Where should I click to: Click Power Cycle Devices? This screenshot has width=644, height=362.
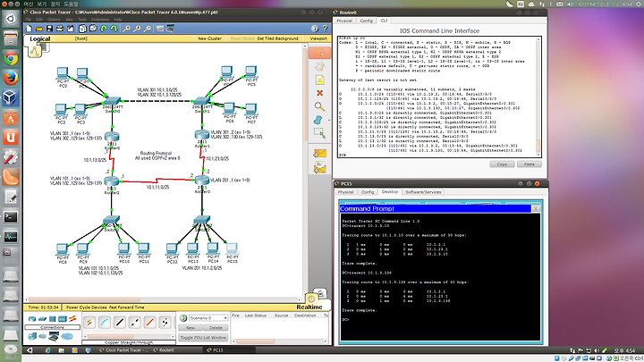coord(86,307)
